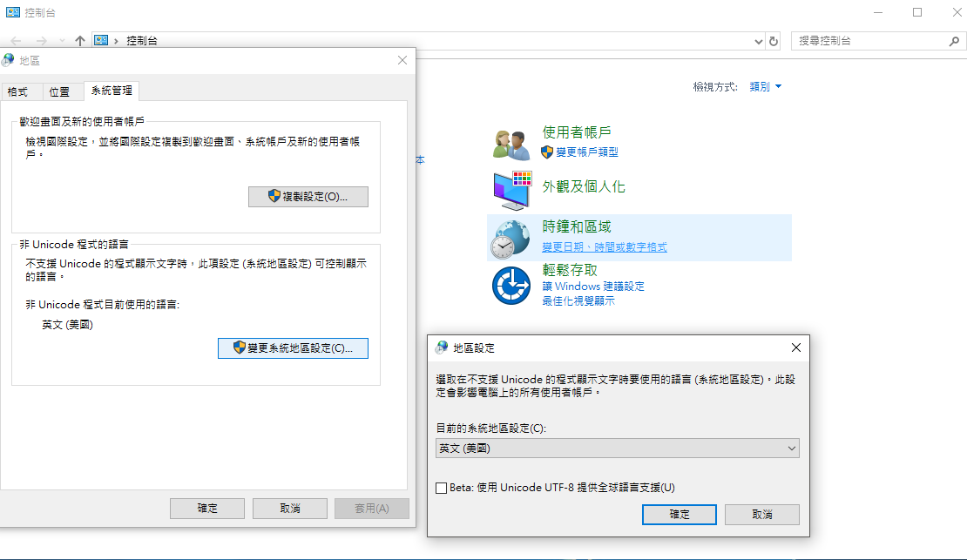Image resolution: width=967 pixels, height=560 pixels.
Task: Select the 系統管理 tab
Action: click(x=112, y=91)
